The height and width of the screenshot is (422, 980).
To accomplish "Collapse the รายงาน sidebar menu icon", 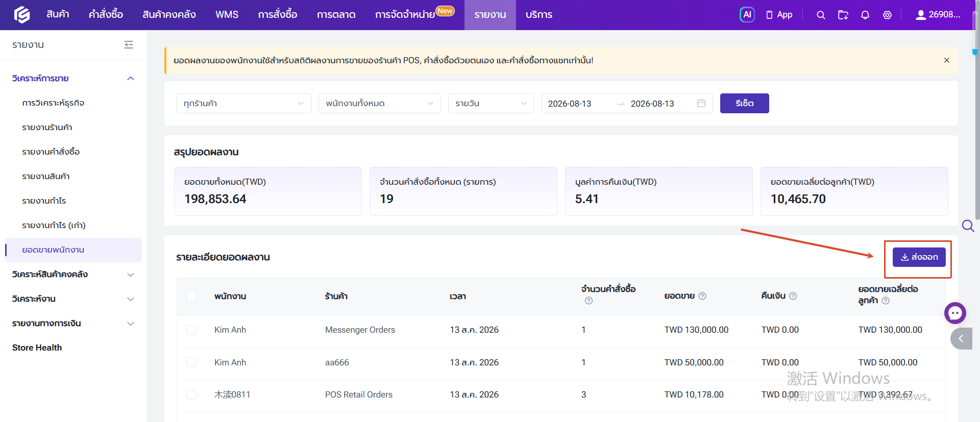I will (129, 45).
